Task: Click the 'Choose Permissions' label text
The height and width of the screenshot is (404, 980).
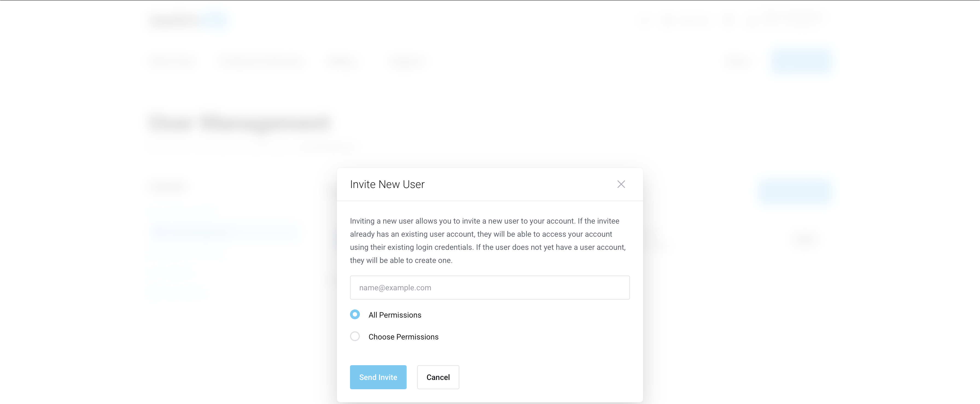Action: click(x=403, y=337)
